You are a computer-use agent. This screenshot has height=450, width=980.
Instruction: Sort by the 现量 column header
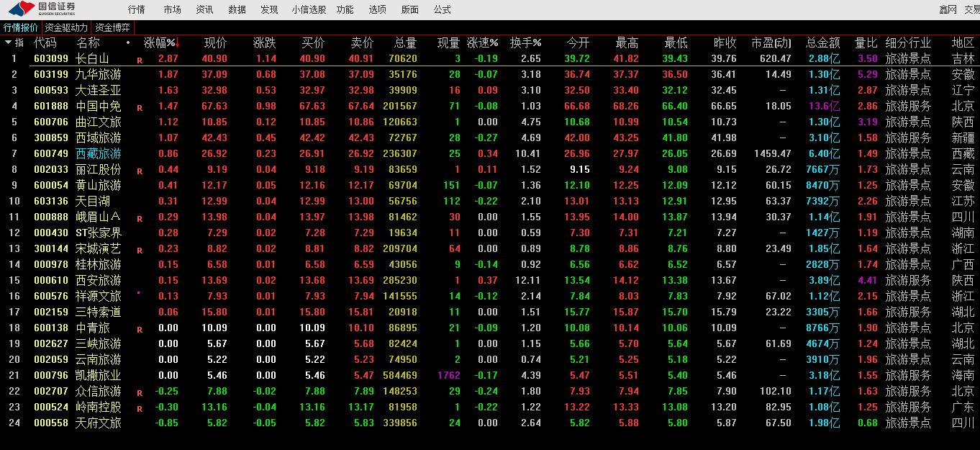pyautogui.click(x=448, y=42)
